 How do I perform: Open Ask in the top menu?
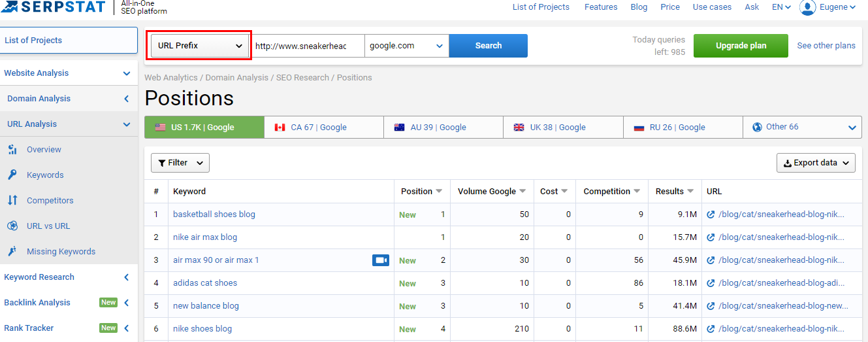[x=752, y=7]
